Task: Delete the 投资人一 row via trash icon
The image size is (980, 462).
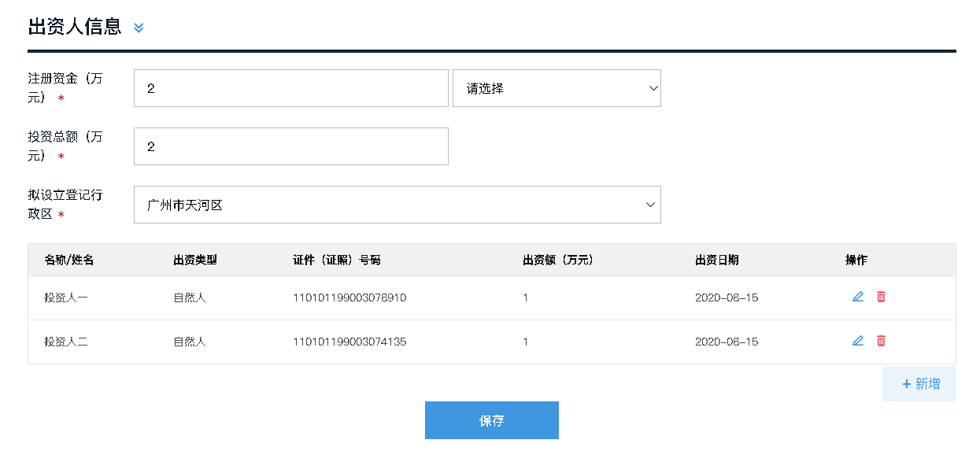Action: click(880, 297)
